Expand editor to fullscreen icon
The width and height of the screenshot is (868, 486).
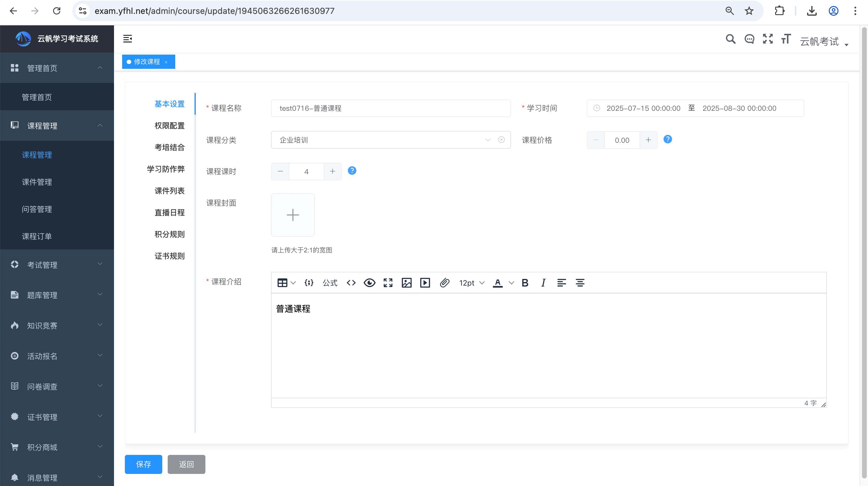tap(388, 283)
